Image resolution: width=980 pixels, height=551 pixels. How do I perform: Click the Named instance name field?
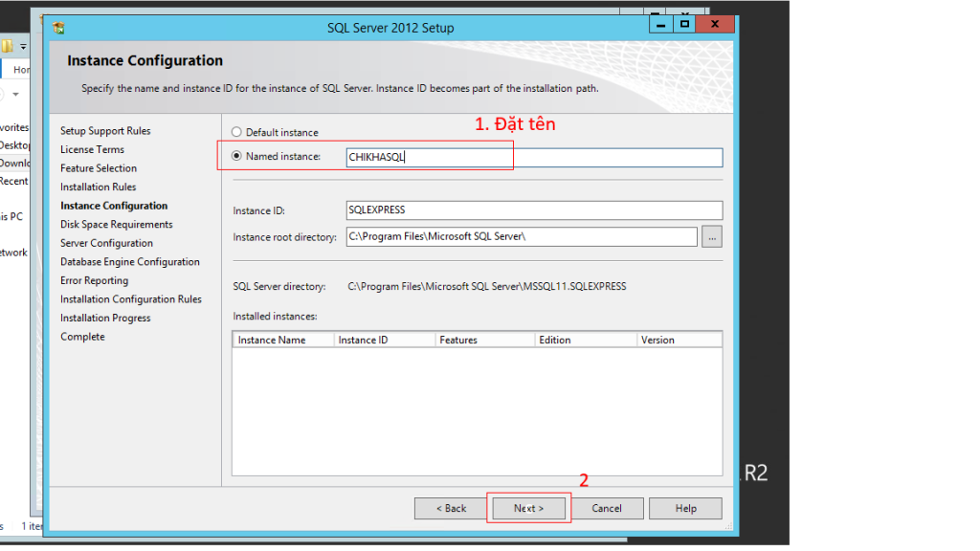pos(534,158)
